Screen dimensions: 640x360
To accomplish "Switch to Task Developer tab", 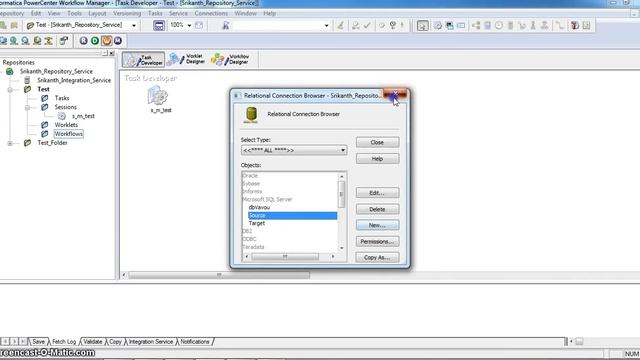I will click(x=144, y=60).
